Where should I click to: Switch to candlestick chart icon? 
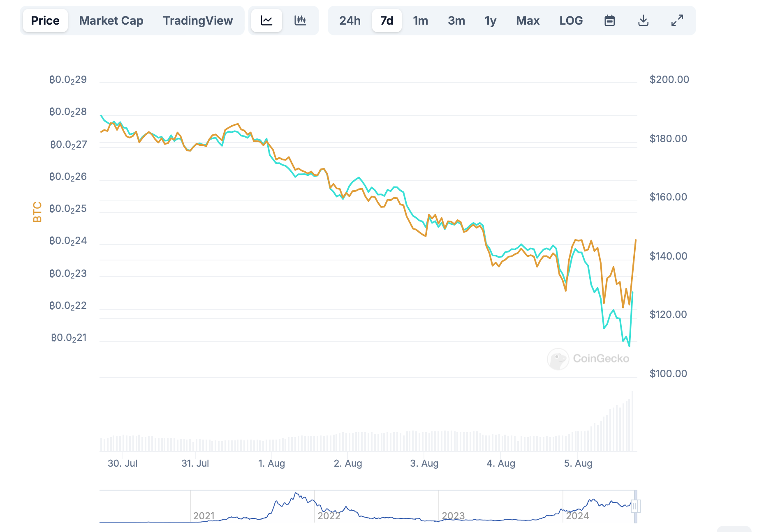pyautogui.click(x=301, y=20)
